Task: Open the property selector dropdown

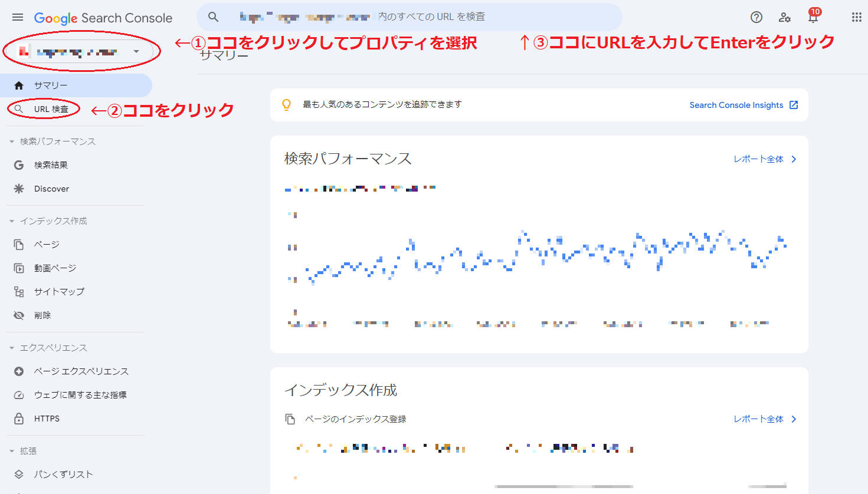Action: coord(80,51)
